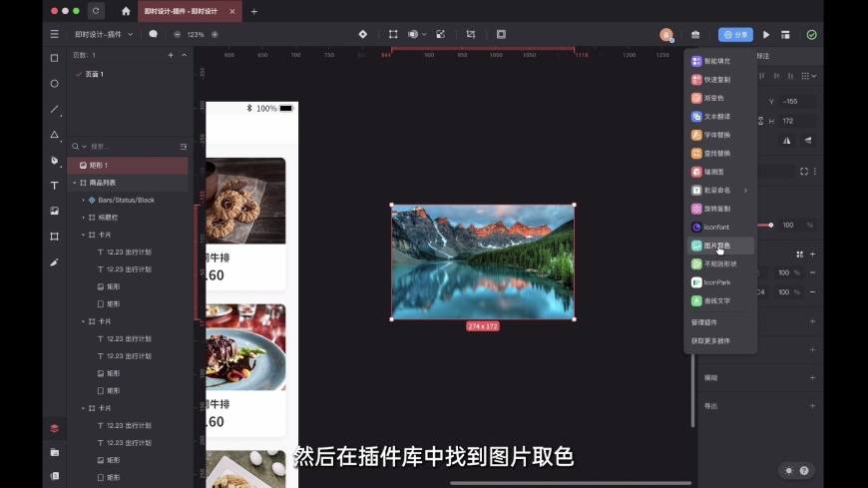Click 管理插件 in plugin menu
This screenshot has height=488, width=868.
[704, 322]
